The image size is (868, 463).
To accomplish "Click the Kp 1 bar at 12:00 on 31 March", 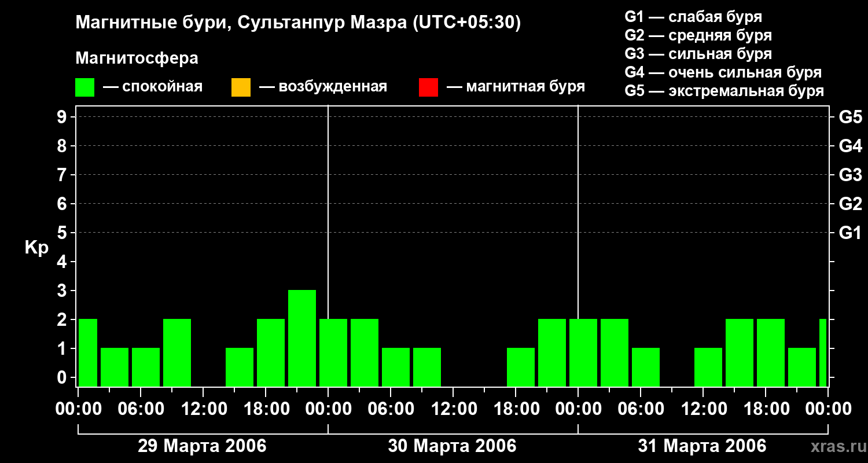I will [x=708, y=367].
